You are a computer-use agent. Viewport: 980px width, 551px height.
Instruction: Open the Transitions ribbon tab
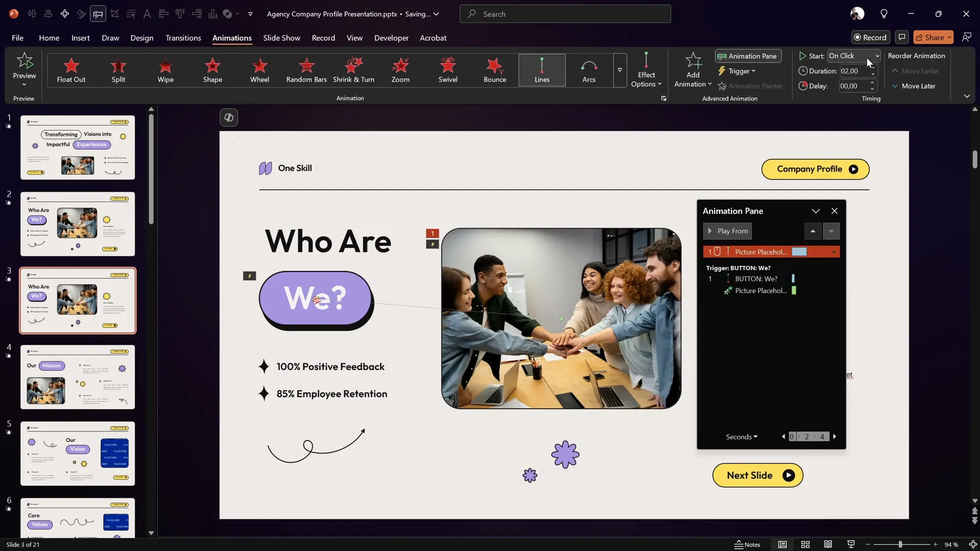[183, 38]
